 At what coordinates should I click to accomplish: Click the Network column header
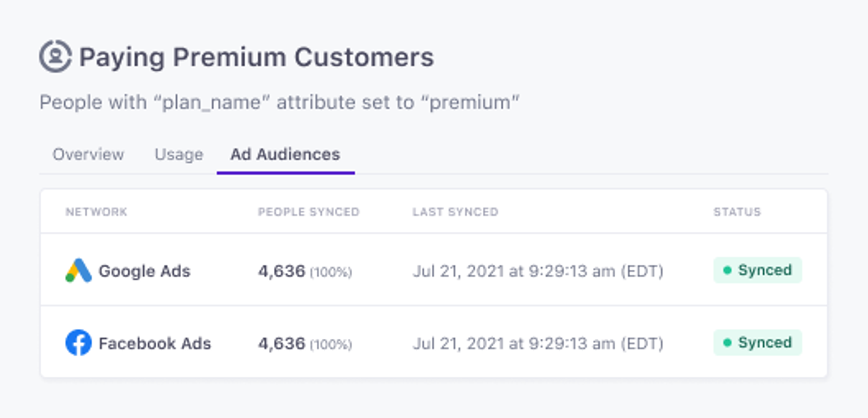tap(96, 212)
